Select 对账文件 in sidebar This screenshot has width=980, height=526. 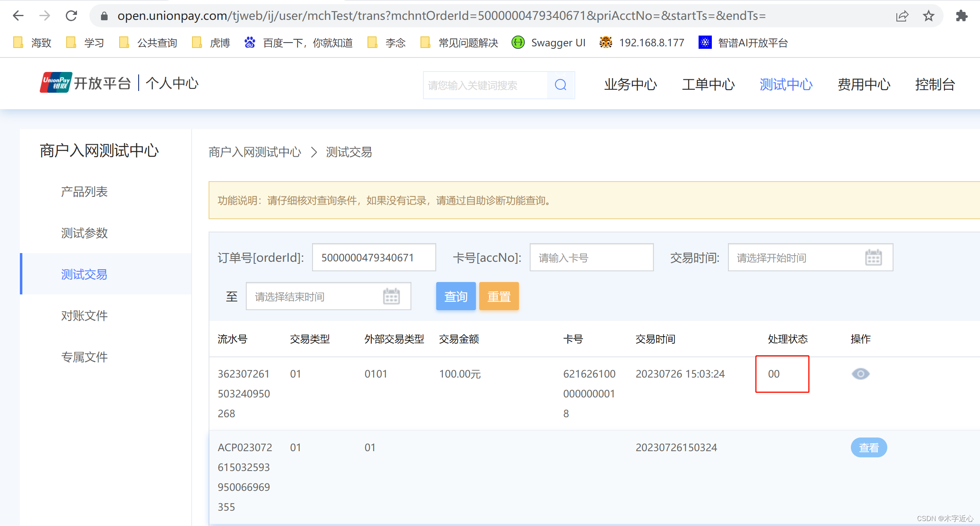84,316
